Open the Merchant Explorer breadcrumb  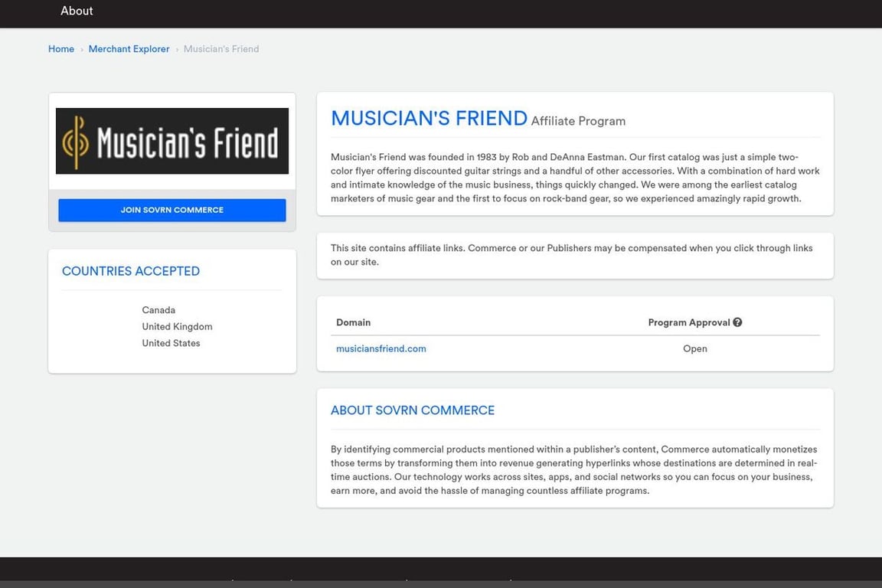(129, 49)
